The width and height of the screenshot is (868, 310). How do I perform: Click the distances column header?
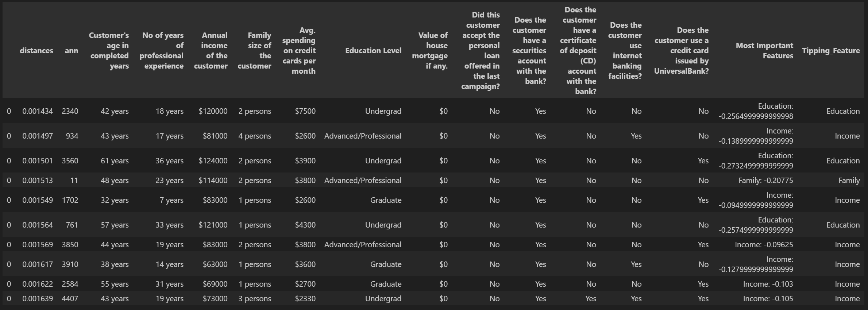coord(36,51)
